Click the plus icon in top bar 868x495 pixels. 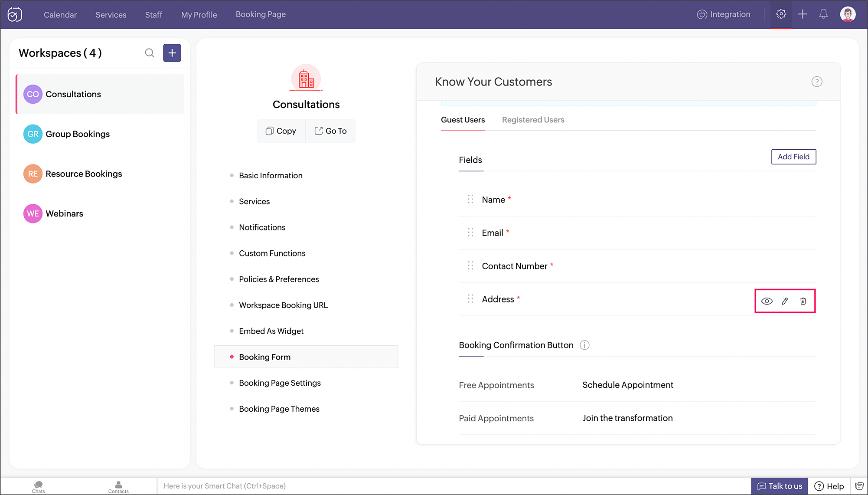pos(803,14)
